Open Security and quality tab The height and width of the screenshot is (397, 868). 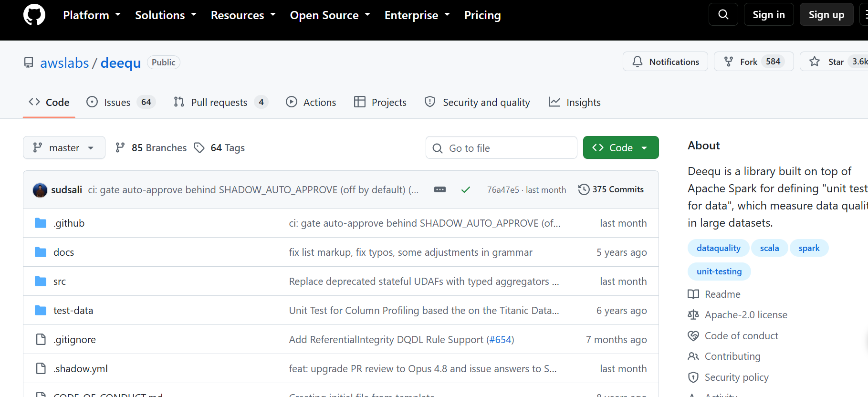click(477, 102)
